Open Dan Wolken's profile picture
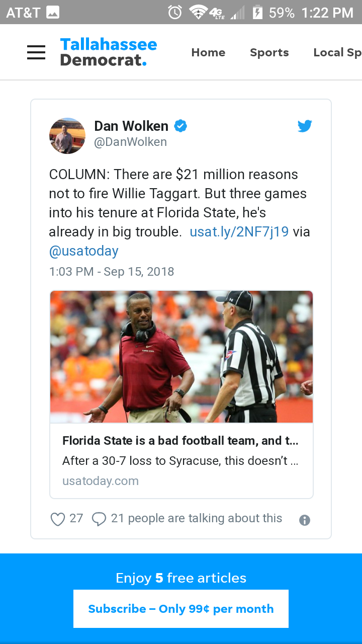 coord(67,135)
